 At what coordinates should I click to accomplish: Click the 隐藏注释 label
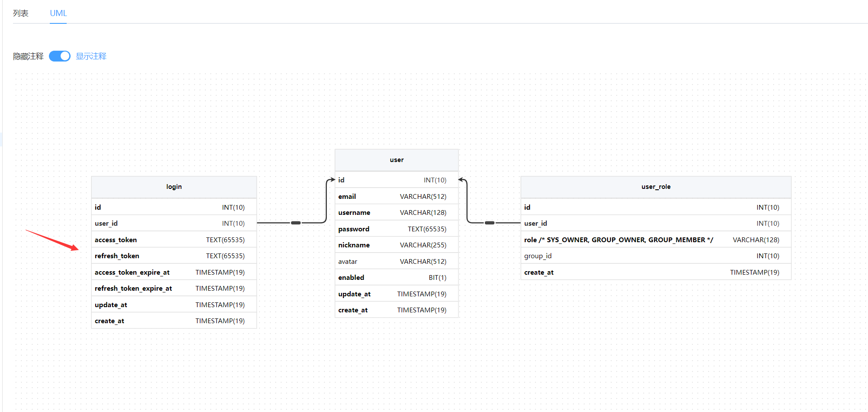tap(28, 56)
